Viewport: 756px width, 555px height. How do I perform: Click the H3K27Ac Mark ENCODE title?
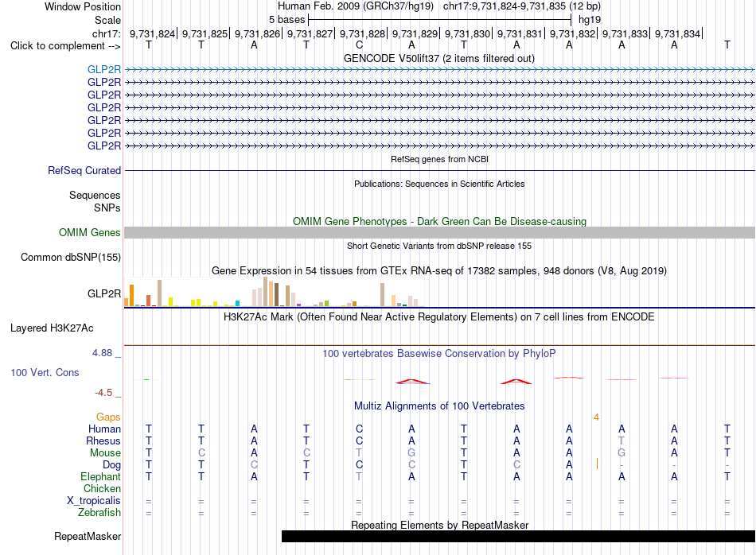[x=439, y=317]
